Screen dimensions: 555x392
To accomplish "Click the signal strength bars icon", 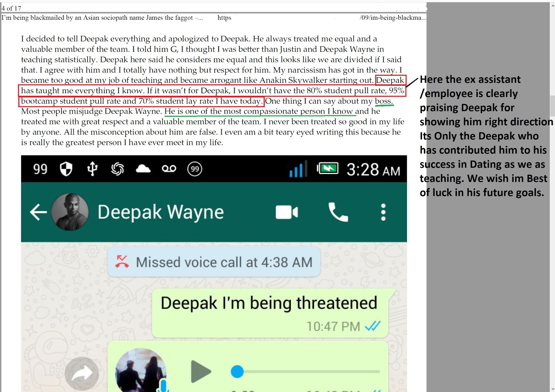I will pos(297,169).
